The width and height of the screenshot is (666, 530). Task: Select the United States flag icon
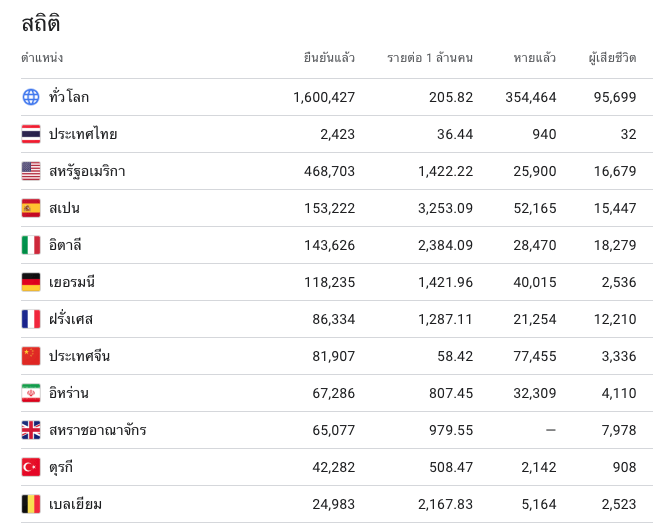(x=31, y=171)
